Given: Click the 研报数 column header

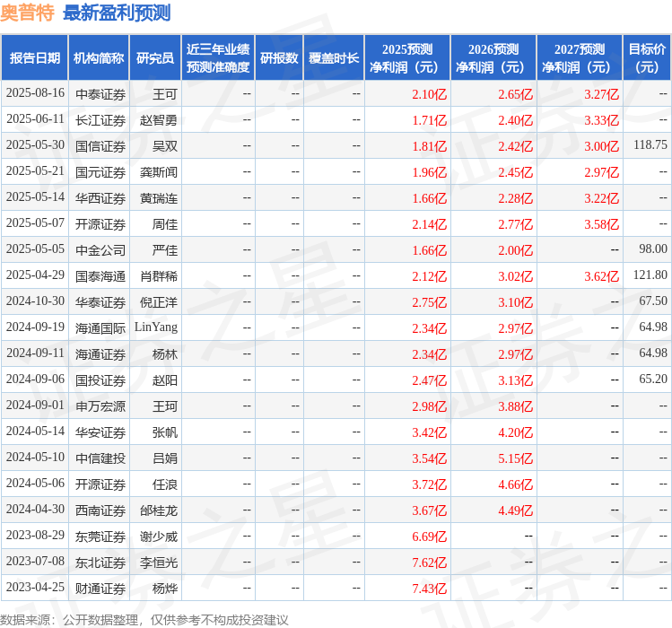Looking at the screenshot, I should pyautogui.click(x=279, y=58).
